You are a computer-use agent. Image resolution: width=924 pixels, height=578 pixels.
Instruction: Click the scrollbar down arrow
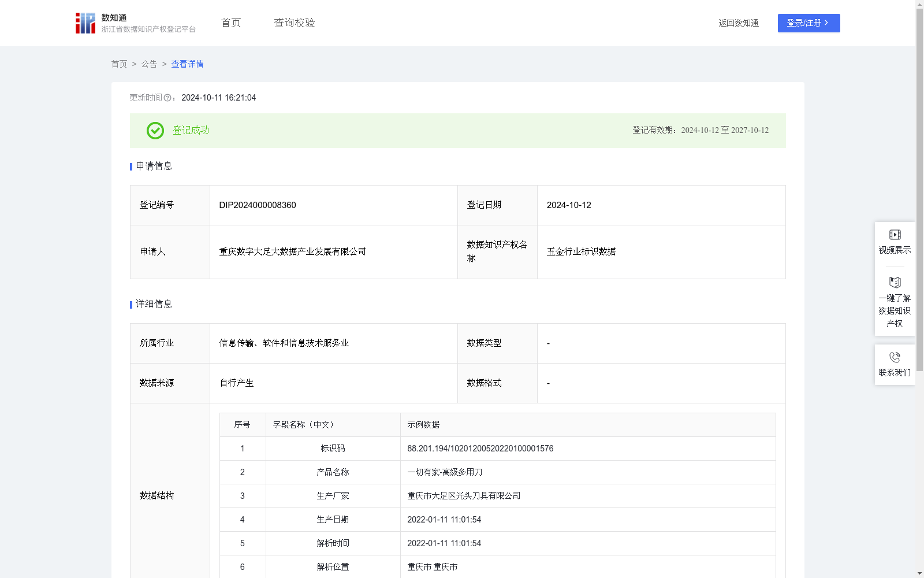coord(919,573)
